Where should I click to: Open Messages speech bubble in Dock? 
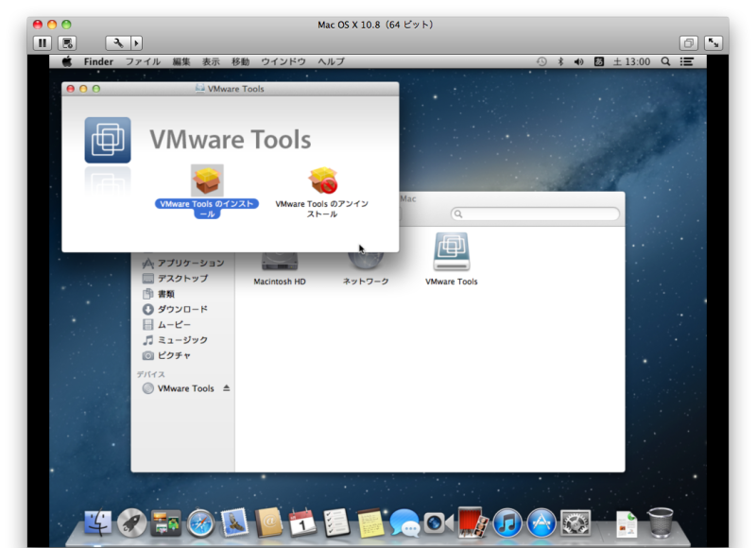pos(404,522)
